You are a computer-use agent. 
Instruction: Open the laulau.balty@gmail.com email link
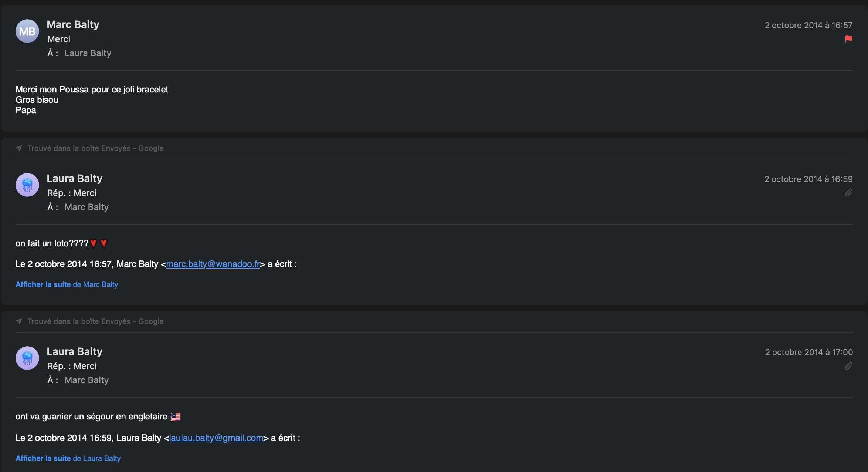coord(216,438)
